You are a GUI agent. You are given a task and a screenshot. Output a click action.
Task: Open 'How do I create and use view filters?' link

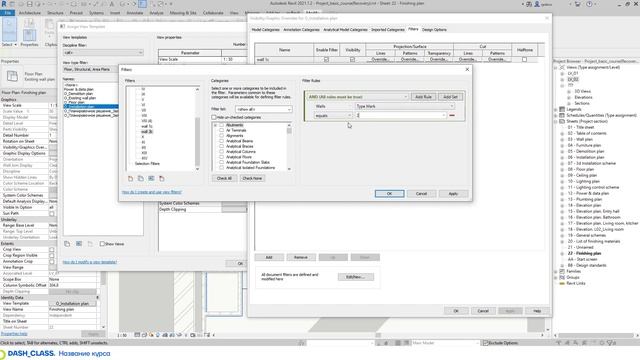152,192
